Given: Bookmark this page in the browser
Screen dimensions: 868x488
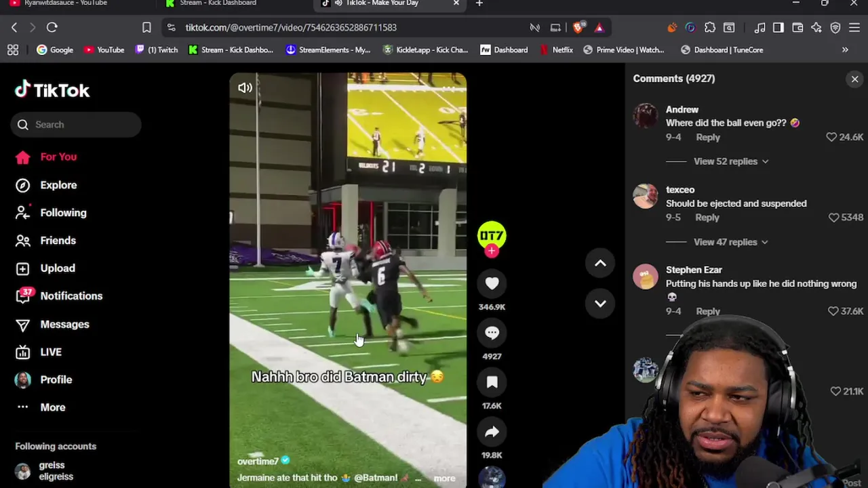Looking at the screenshot, I should tap(146, 27).
